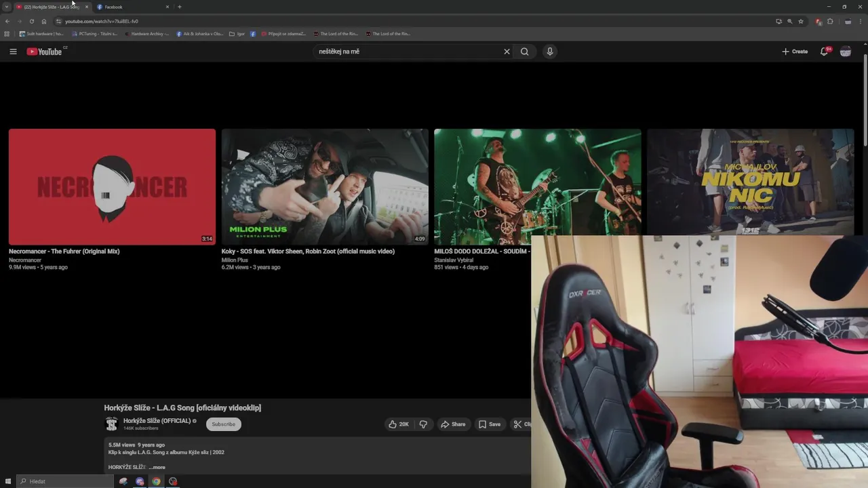Open the first pinned taskbar app icon
The height and width of the screenshot is (488, 868).
(x=123, y=481)
